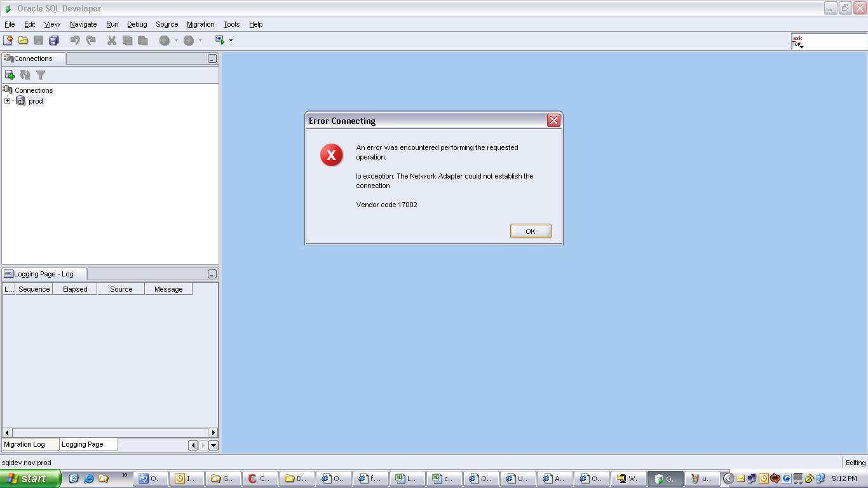The width and height of the screenshot is (868, 488).
Task: Sort log by the Elapsed column header
Action: pyautogui.click(x=75, y=289)
